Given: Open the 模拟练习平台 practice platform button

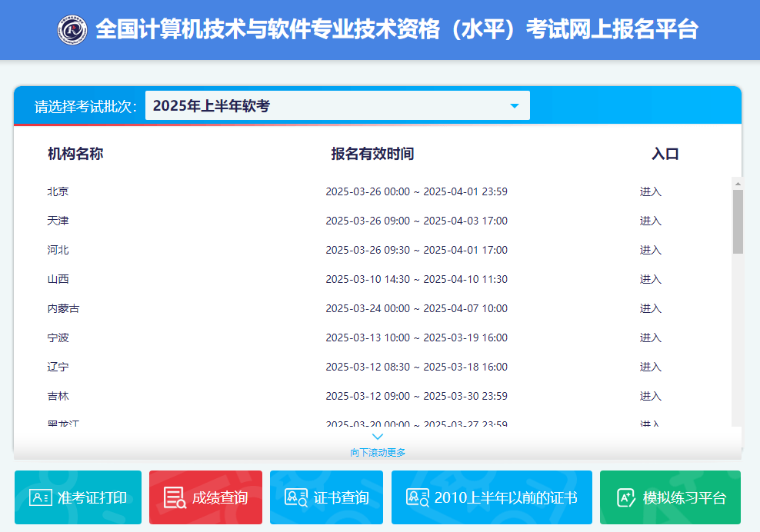Looking at the screenshot, I should coord(670,497).
